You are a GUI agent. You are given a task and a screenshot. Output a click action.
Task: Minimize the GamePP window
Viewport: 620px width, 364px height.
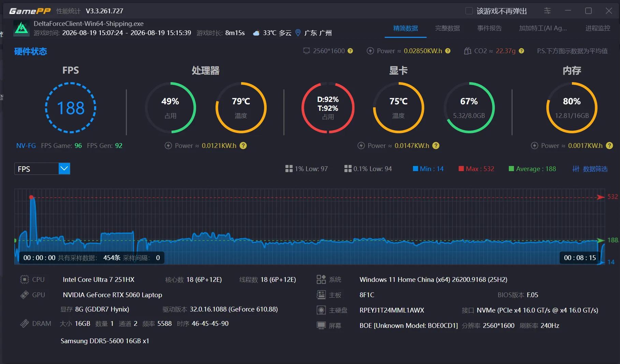click(568, 11)
